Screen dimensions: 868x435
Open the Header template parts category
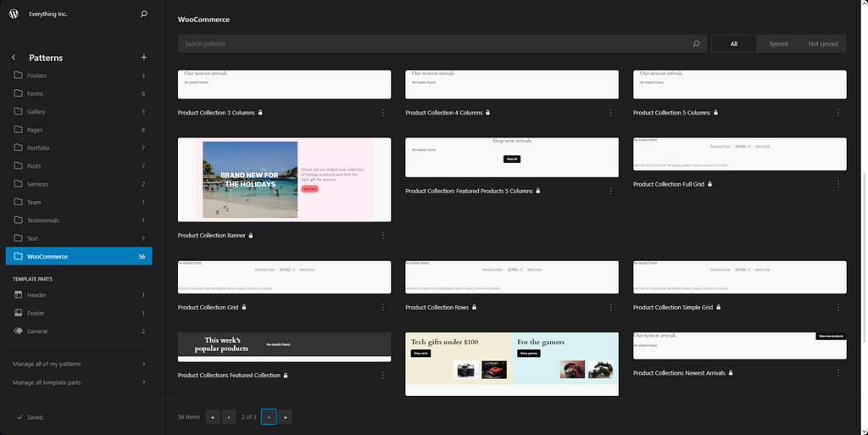coord(36,295)
